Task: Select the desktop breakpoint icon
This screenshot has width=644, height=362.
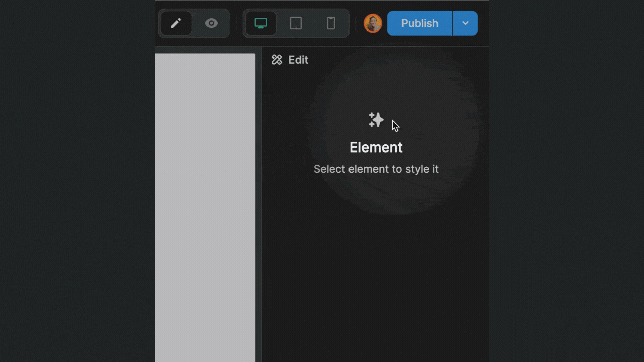Action: (261, 23)
